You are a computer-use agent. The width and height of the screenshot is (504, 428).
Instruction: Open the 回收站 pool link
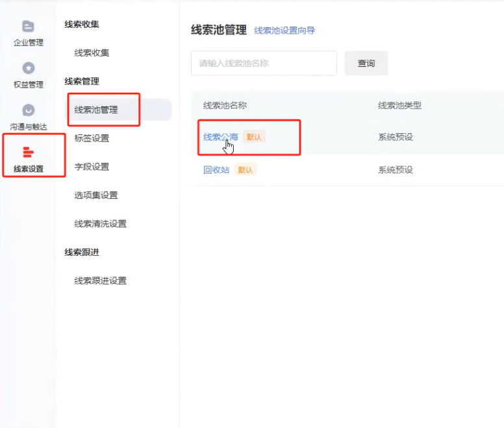pyautogui.click(x=216, y=170)
